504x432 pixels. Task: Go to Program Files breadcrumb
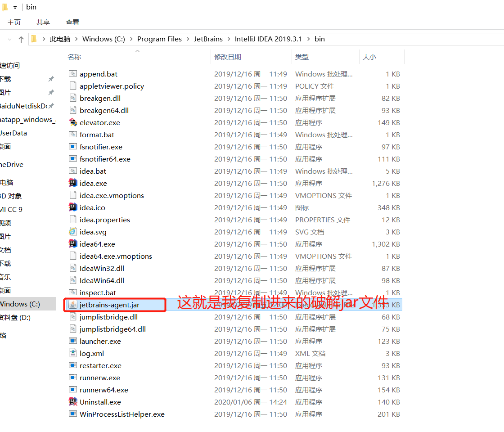[x=159, y=39]
